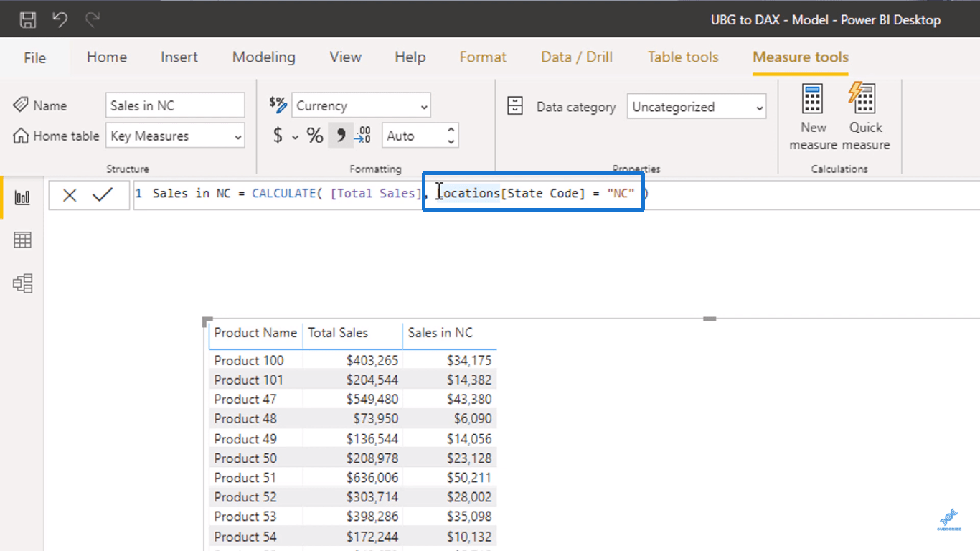Select the Product 101 cell
The height and width of the screenshot is (551, 980).
tap(248, 380)
